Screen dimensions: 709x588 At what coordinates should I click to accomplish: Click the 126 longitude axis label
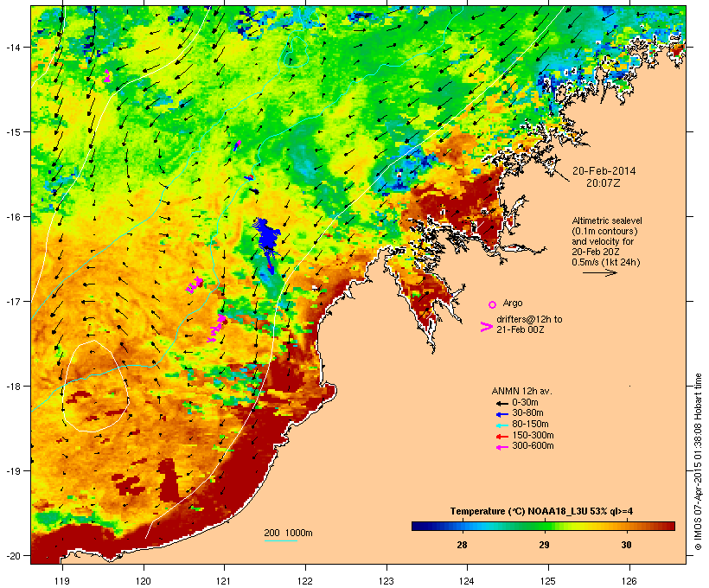pos(629,581)
